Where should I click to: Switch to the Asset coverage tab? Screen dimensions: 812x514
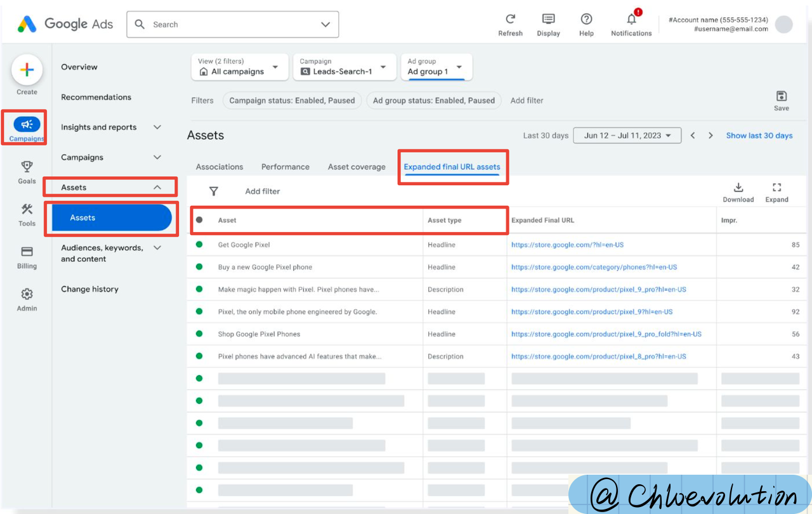[x=357, y=167]
